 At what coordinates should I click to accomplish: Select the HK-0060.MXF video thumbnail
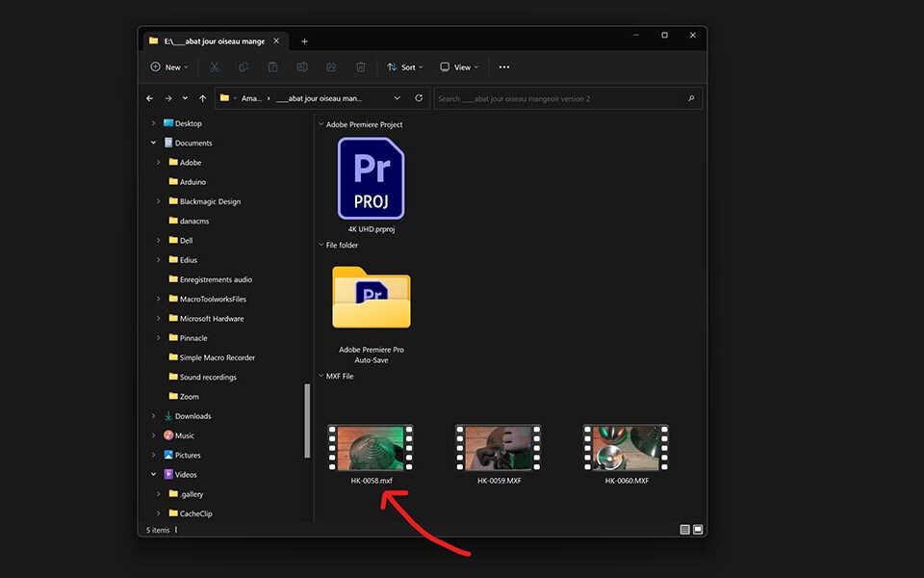(626, 448)
